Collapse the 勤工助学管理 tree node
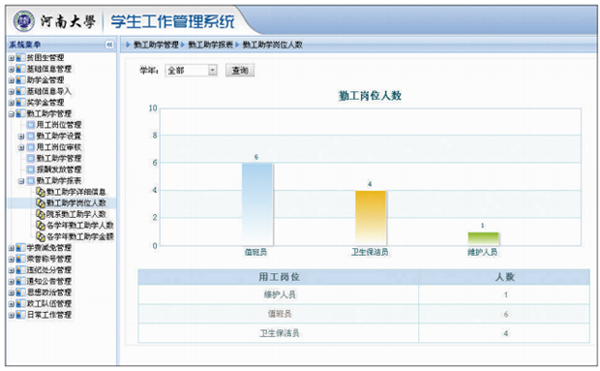The width and height of the screenshot is (600, 371). [x=11, y=114]
